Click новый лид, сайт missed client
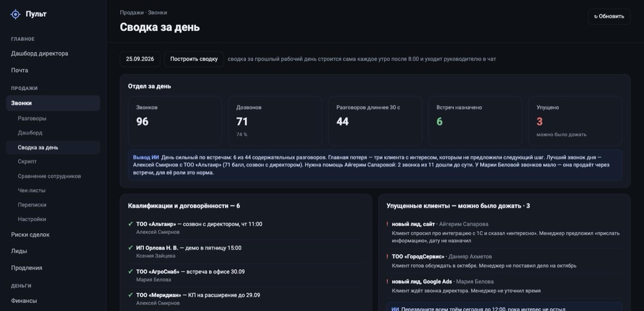The image size is (644, 311). (x=413, y=224)
